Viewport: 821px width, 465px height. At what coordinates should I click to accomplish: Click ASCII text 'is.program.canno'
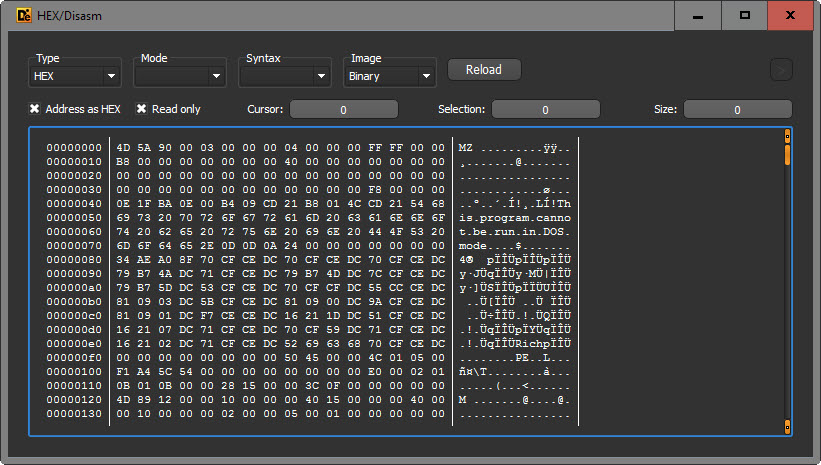coord(515,218)
